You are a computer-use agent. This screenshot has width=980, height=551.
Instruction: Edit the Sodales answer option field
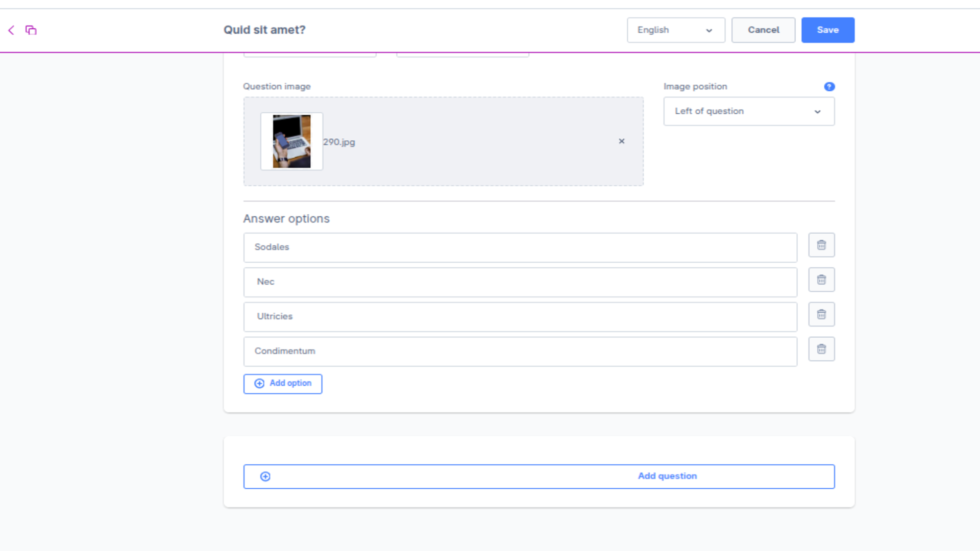[520, 247]
